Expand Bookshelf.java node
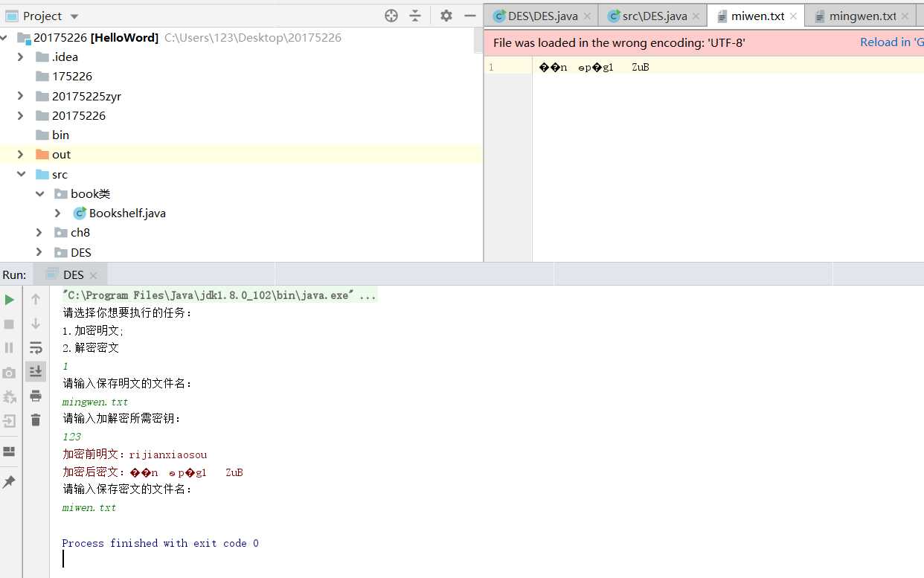Image resolution: width=924 pixels, height=578 pixels. (x=58, y=213)
